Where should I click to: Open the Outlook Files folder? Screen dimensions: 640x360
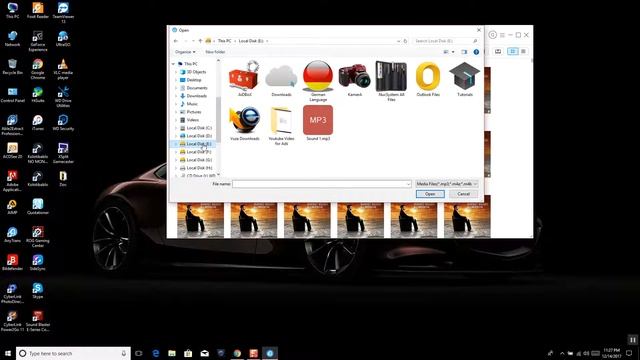click(428, 78)
